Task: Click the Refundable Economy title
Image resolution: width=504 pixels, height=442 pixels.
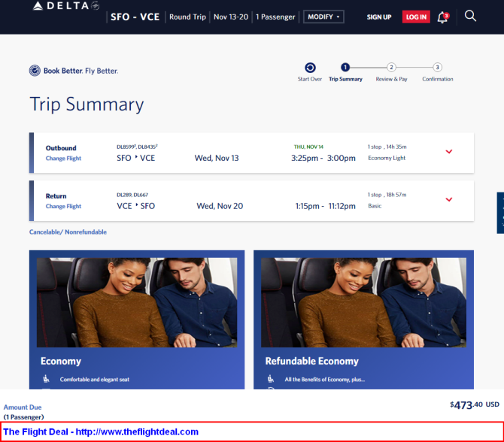Action: 311,361
